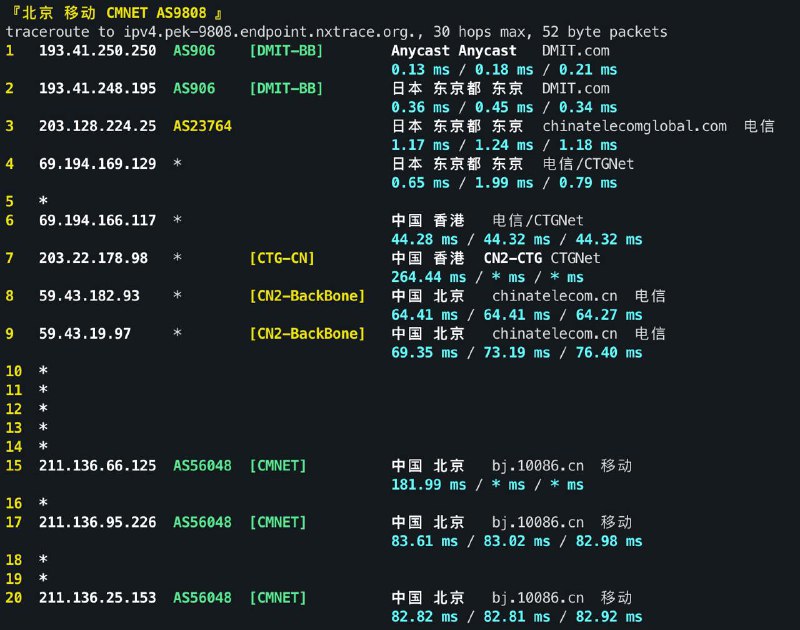Click the hostname ipv4.pek-9808.endpoint.nxtrace.org.
800x630 pixels.
pyautogui.click(x=273, y=32)
